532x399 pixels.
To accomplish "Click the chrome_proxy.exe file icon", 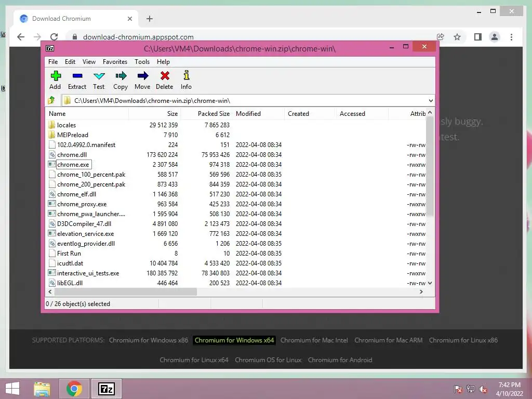I will 52,204.
